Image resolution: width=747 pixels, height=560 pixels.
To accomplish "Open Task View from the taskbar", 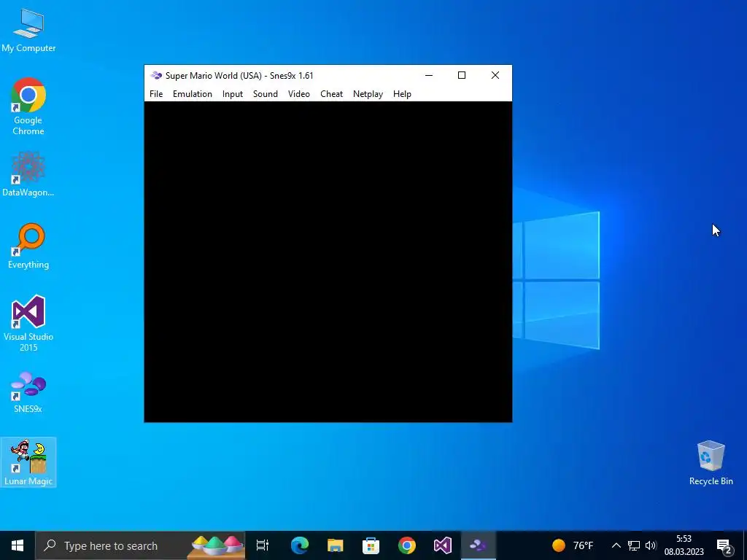I will (263, 545).
